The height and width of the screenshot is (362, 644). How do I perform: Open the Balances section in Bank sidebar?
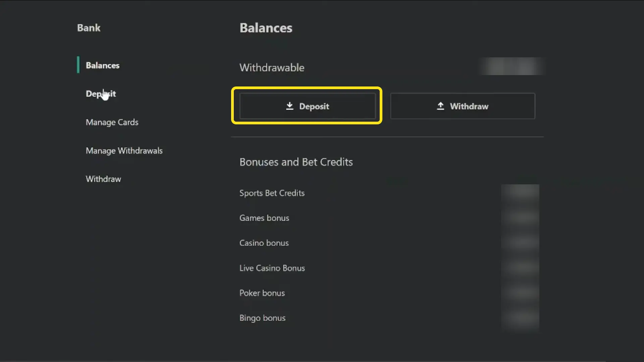(x=102, y=65)
